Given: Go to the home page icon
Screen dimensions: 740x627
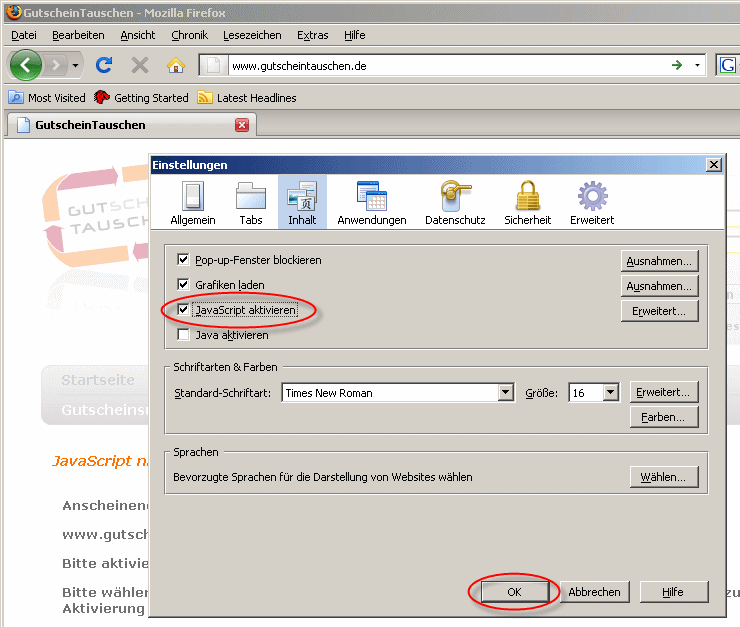Looking at the screenshot, I should [176, 65].
